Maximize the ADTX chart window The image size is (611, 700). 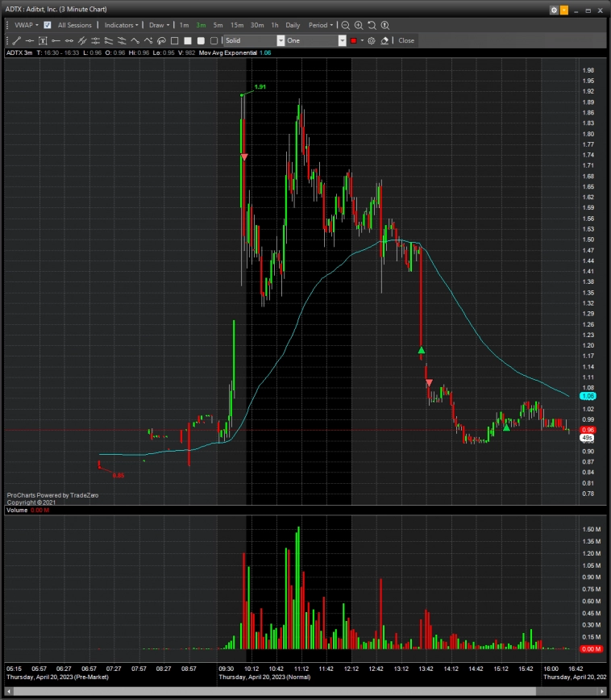tap(588, 10)
